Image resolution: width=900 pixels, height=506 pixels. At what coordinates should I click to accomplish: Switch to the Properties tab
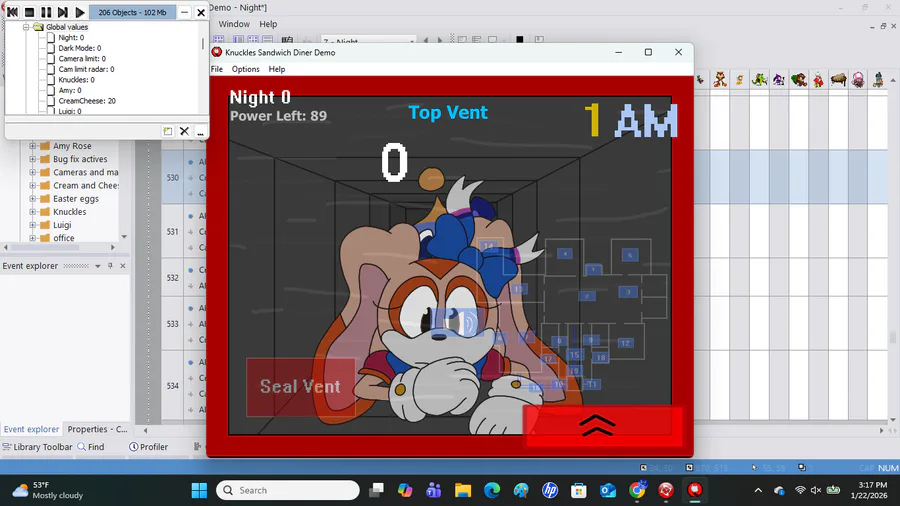(97, 429)
